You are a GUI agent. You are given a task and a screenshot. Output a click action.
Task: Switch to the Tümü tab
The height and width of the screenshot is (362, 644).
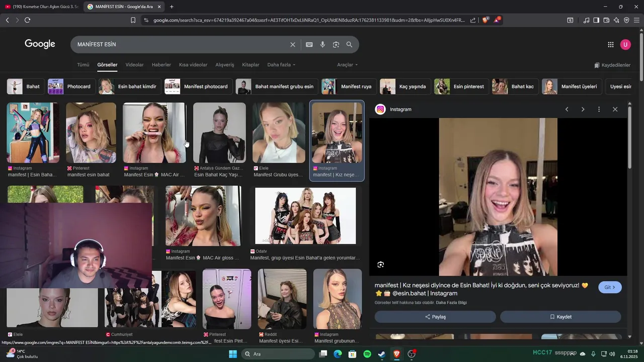click(83, 65)
